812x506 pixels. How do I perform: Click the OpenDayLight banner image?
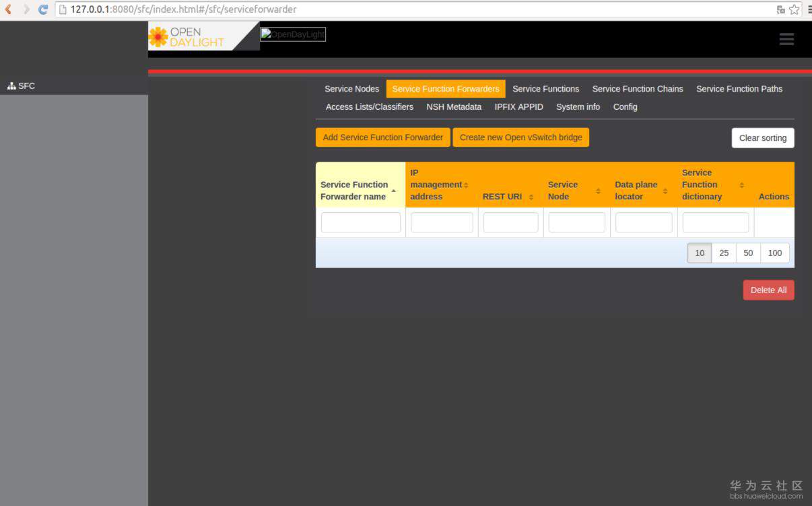click(x=292, y=34)
